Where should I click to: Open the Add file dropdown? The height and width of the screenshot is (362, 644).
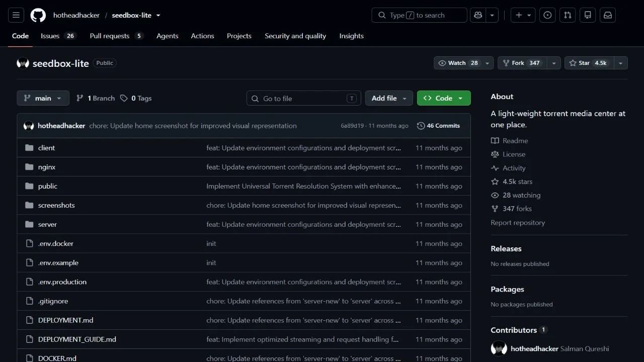(389, 98)
